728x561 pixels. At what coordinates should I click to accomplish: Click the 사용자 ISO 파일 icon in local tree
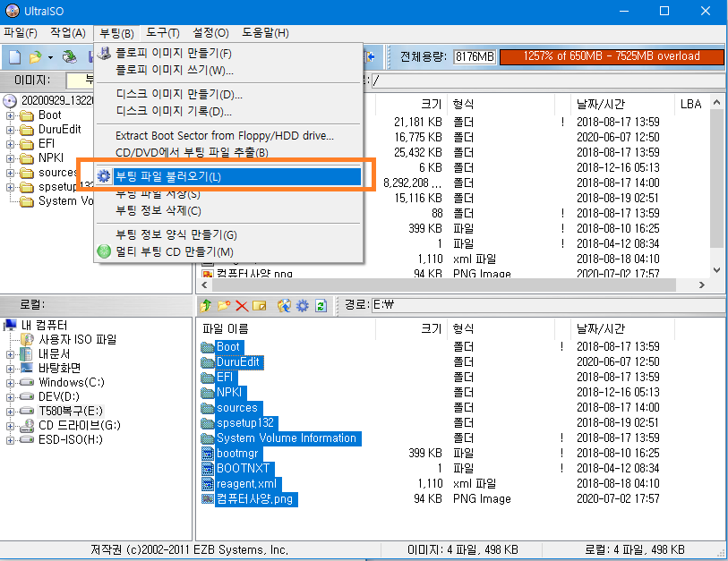click(x=28, y=340)
